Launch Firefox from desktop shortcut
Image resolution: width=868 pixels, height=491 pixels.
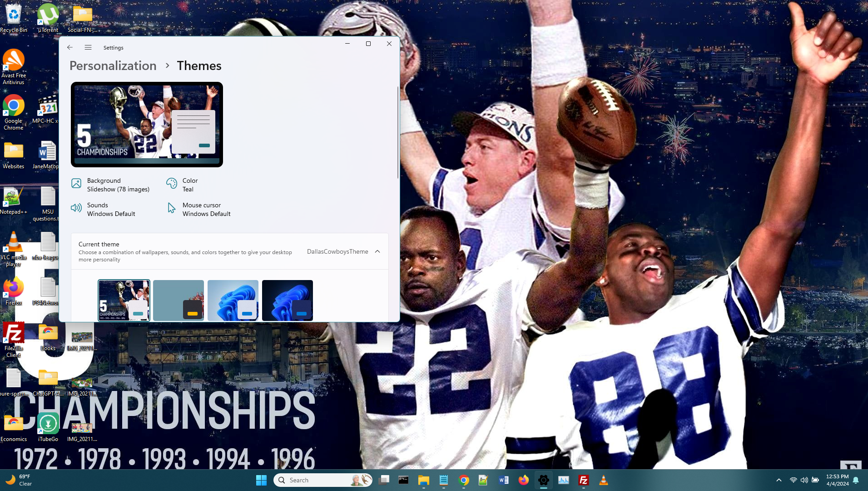click(x=14, y=291)
